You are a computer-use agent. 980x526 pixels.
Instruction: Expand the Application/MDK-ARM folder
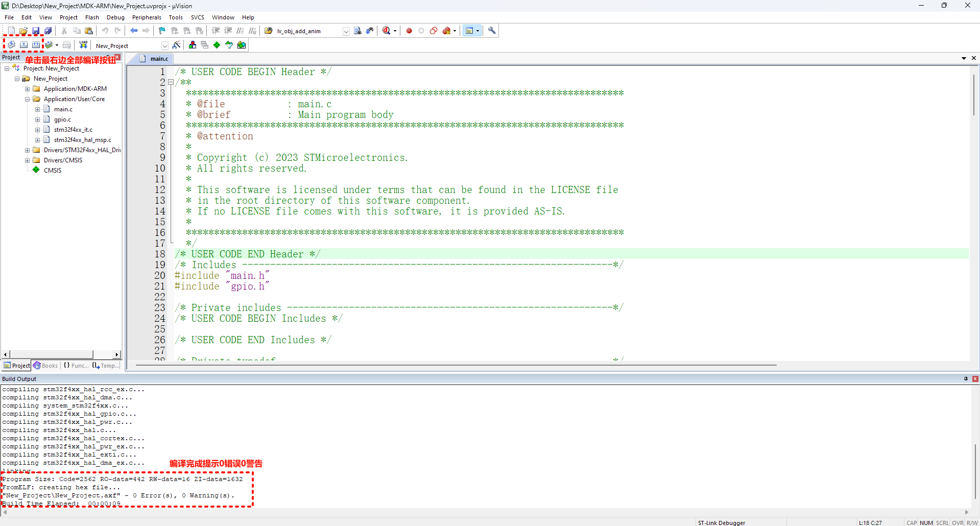[27, 89]
